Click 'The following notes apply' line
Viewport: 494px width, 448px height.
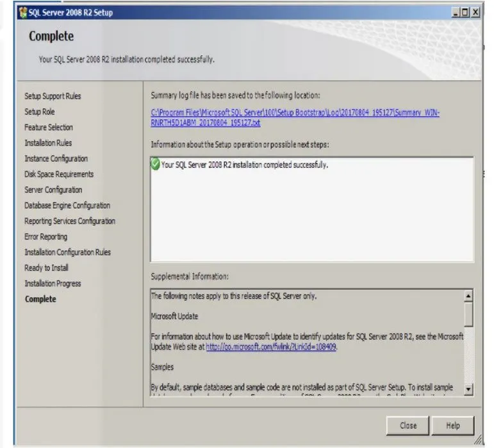(234, 296)
